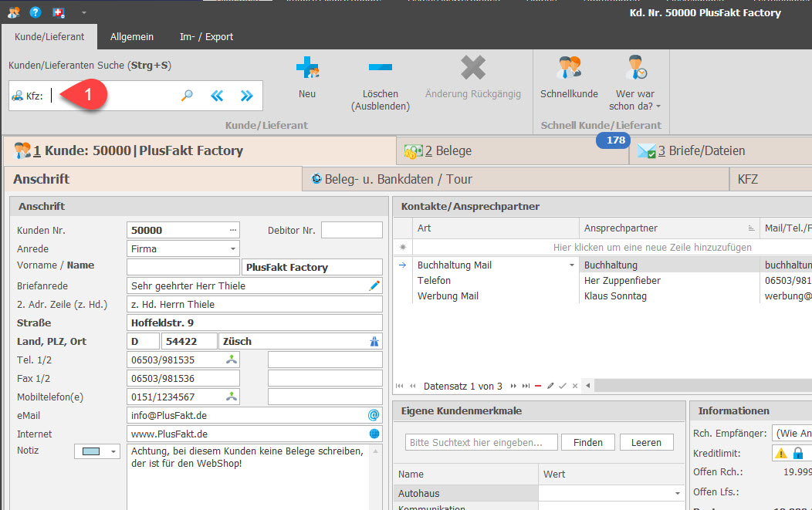Open the 3 Briefe/Dateien tab
Viewport: 812px width, 510px height.
[721, 150]
